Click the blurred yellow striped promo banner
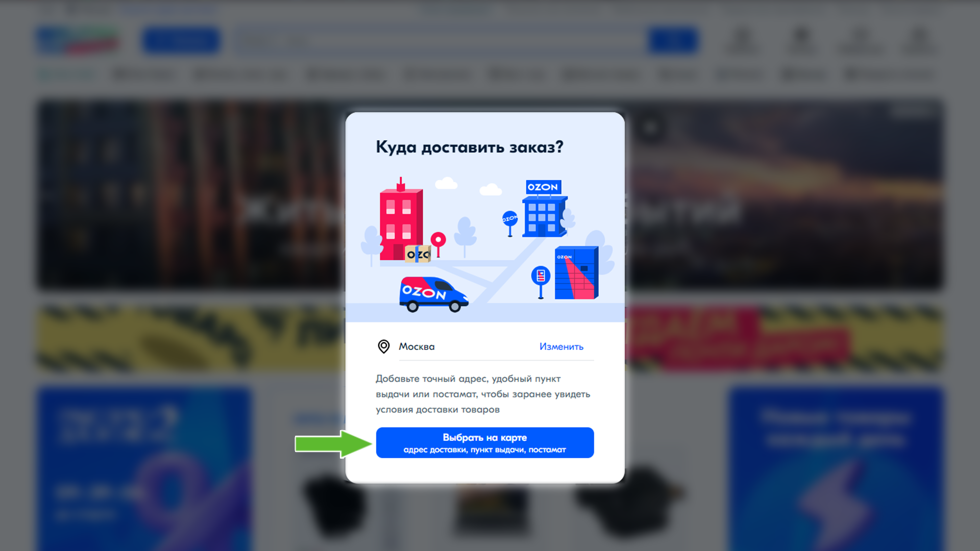The height and width of the screenshot is (551, 980). point(190,338)
